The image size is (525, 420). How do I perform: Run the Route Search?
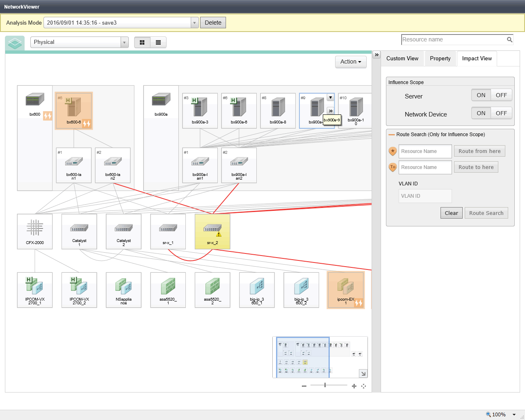click(486, 213)
